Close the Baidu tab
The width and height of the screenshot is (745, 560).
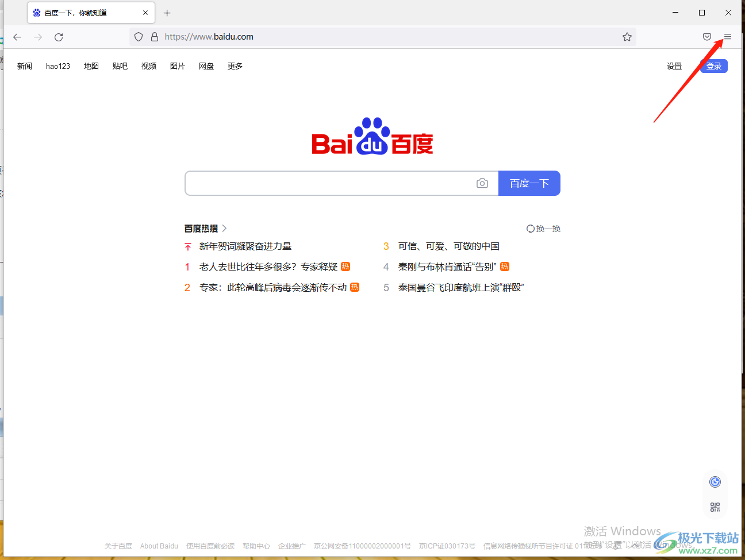(145, 13)
